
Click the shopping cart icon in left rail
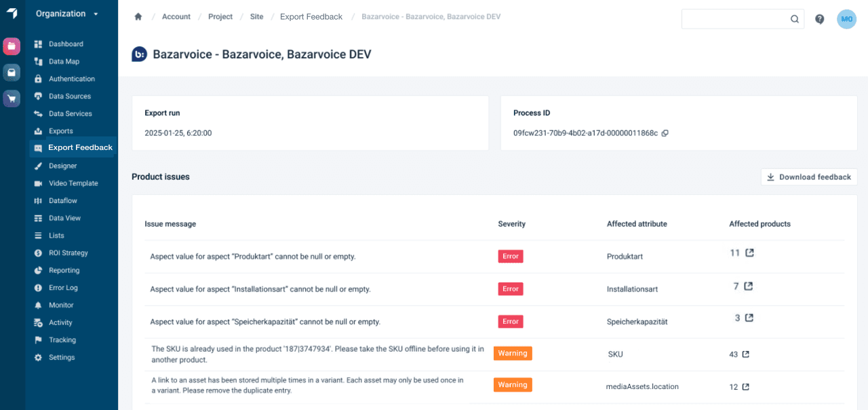pos(12,98)
